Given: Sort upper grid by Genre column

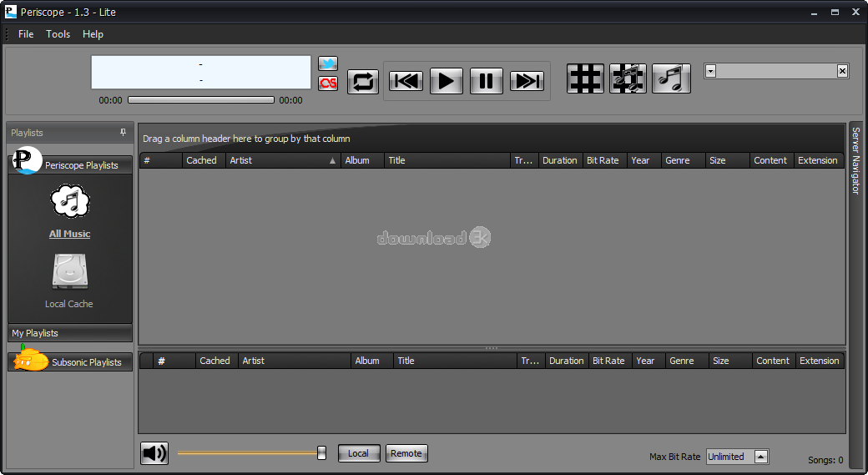Looking at the screenshot, I should pos(683,160).
